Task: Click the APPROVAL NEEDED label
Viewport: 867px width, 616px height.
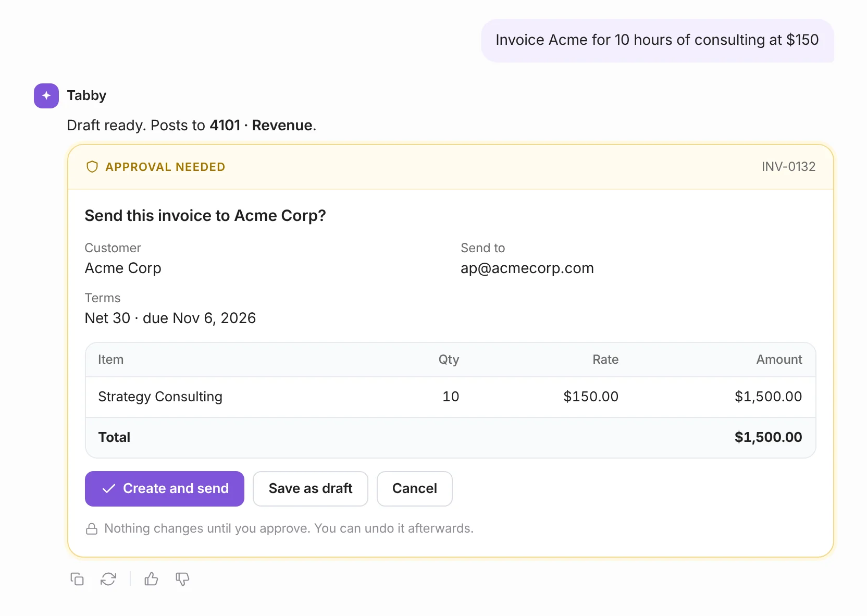Action: (165, 167)
